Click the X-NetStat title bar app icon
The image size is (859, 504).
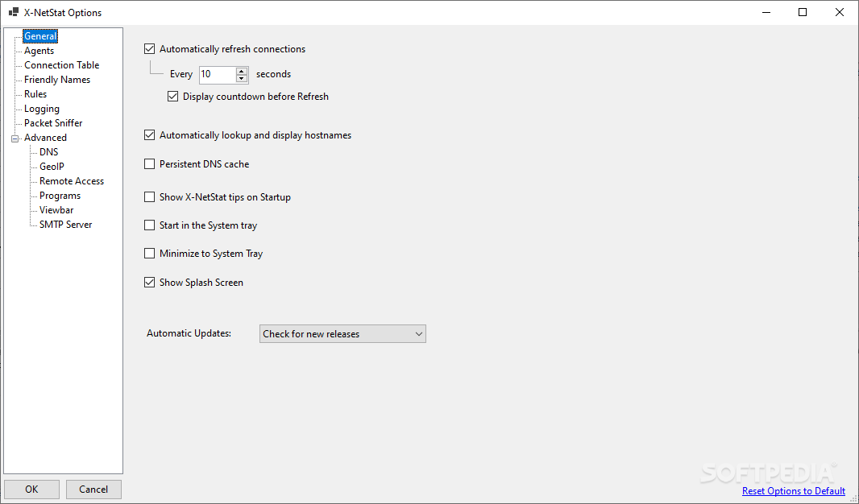(14, 12)
